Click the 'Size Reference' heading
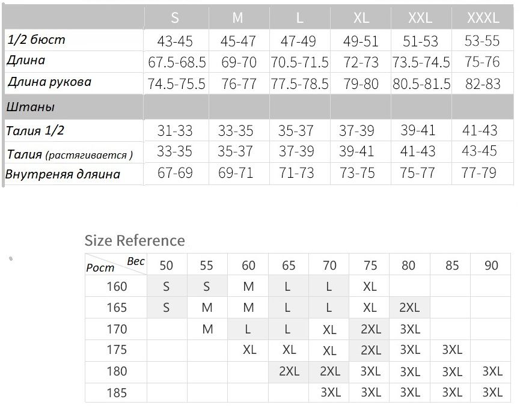The height and width of the screenshot is (420, 520). pyautogui.click(x=135, y=240)
